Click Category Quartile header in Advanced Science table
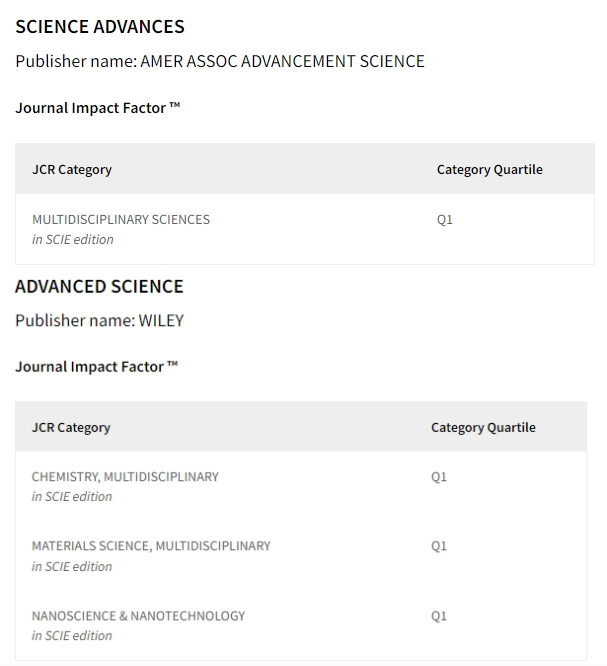The width and height of the screenshot is (607, 666). (483, 427)
